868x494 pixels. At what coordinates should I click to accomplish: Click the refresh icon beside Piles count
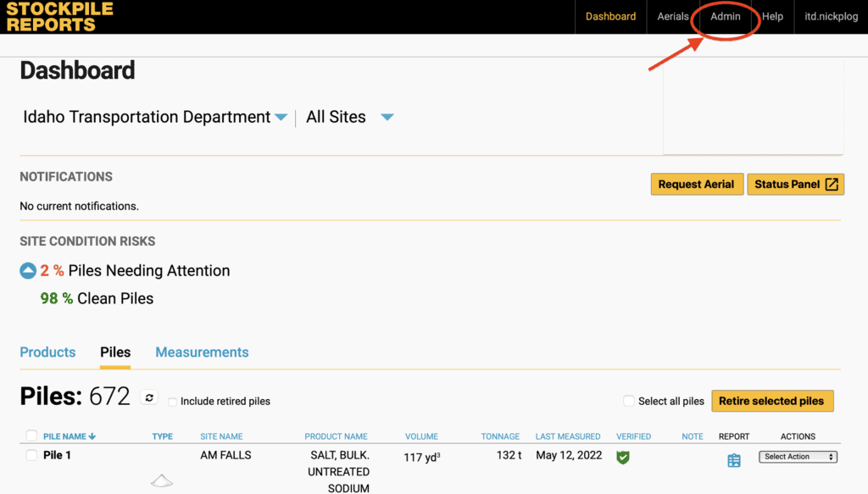149,397
